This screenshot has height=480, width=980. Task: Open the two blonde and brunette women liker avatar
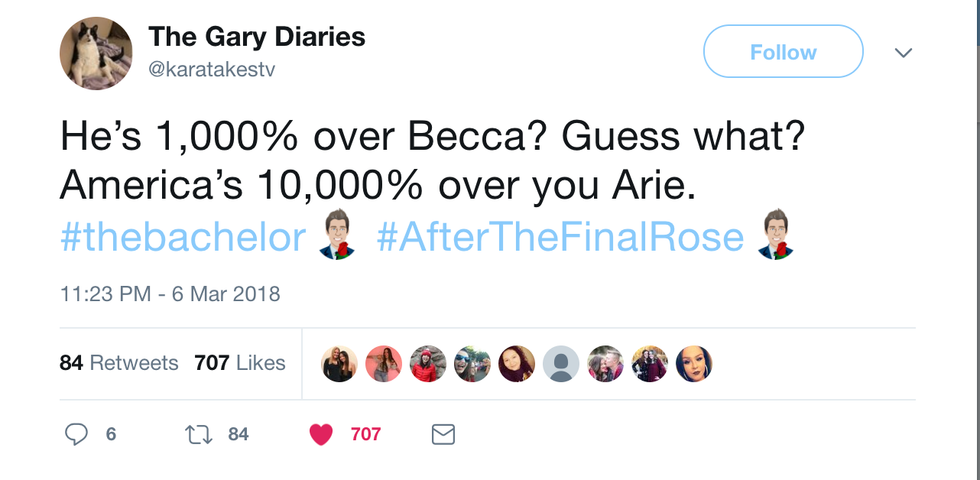[340, 364]
